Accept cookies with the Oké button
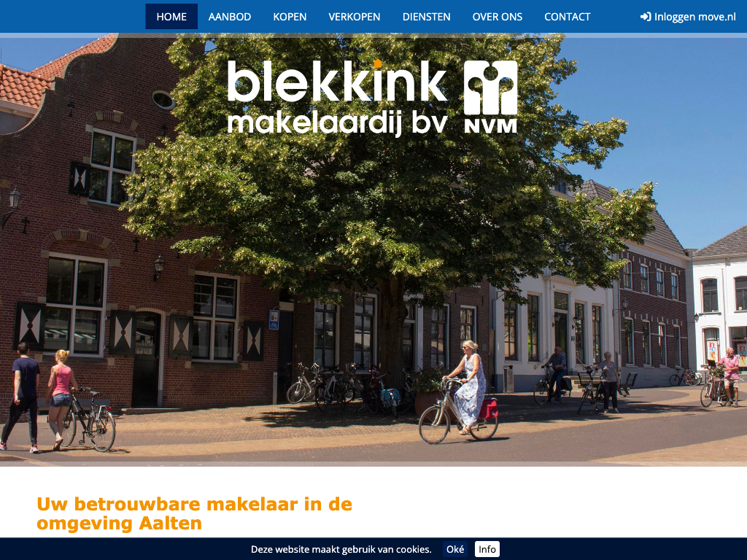 455,549
